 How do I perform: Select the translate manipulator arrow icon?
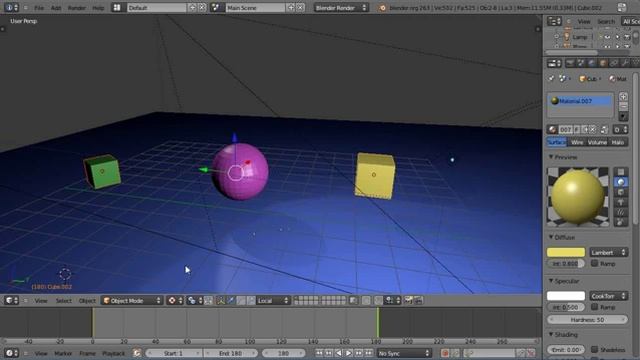pos(231,301)
